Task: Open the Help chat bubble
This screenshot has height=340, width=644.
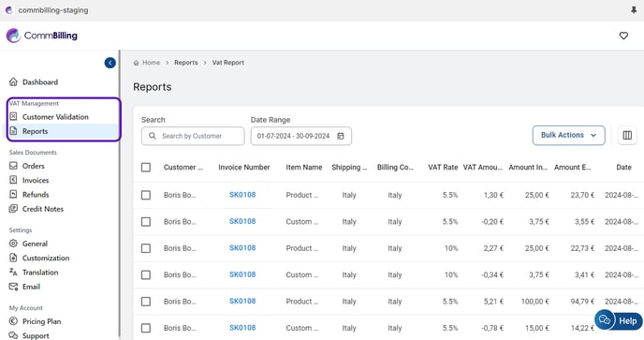Action: [619, 320]
